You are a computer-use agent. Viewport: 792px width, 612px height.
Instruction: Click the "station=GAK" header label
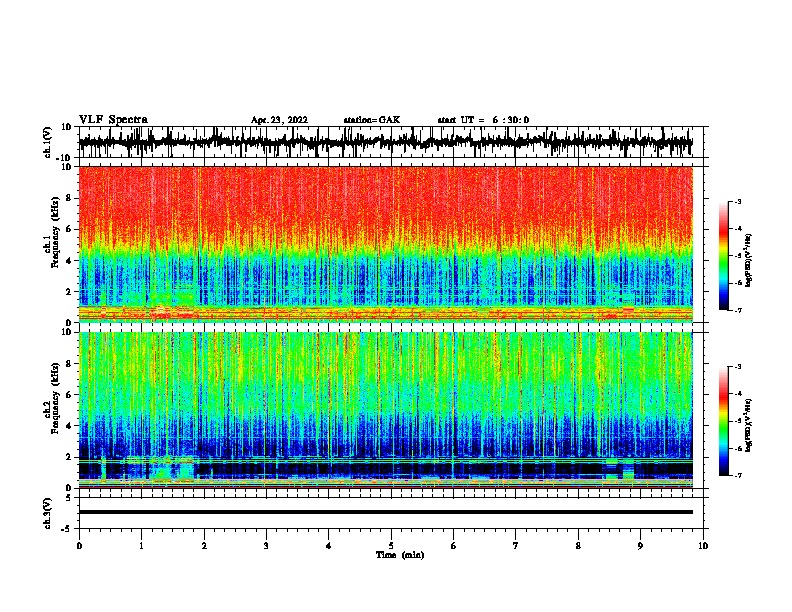click(372, 120)
